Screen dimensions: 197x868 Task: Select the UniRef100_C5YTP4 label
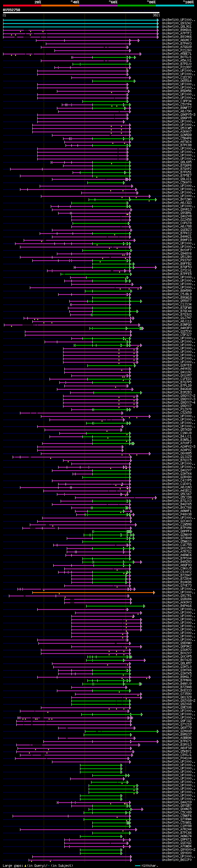(x=177, y=104)
